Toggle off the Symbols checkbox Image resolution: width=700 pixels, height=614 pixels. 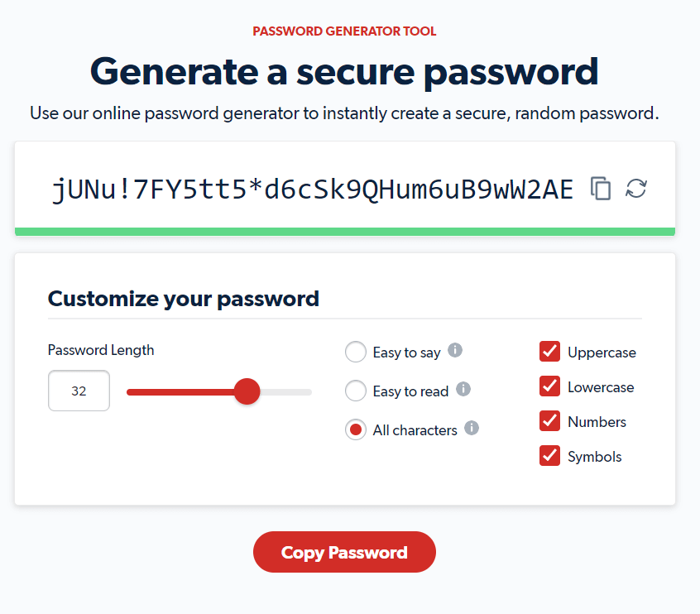pos(550,455)
